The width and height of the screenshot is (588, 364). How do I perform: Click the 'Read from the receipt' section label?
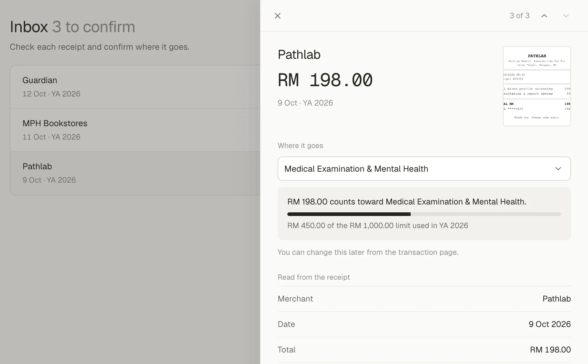[x=314, y=277]
